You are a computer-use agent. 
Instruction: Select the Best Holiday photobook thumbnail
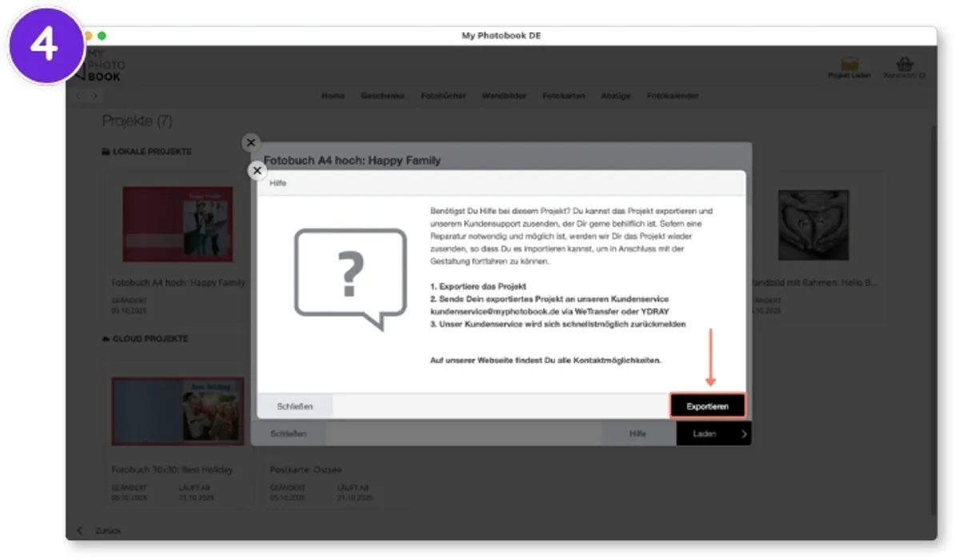178,411
